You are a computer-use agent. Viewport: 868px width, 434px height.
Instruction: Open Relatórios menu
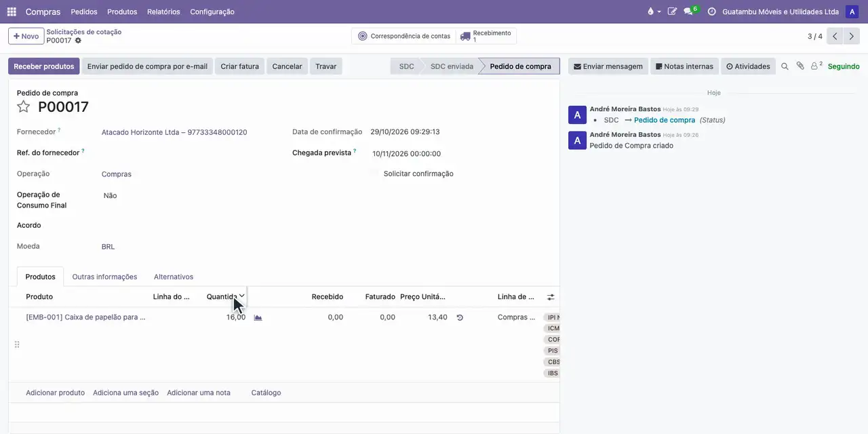coord(163,12)
